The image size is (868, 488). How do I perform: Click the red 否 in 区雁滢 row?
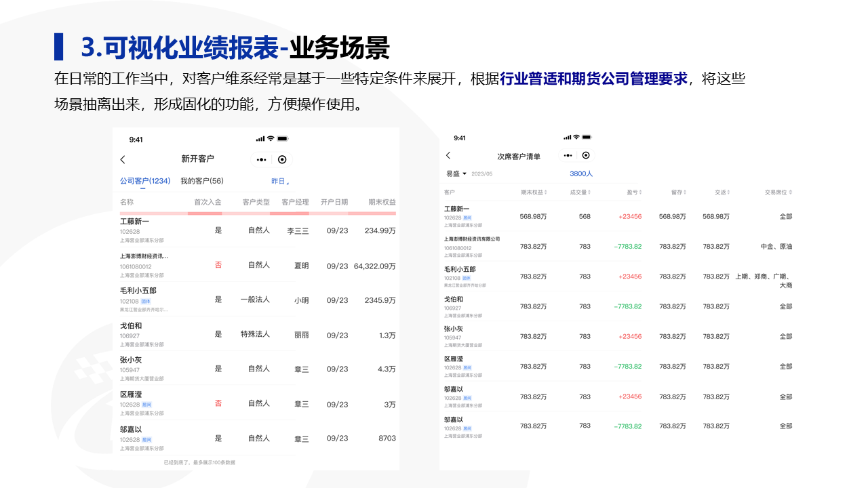[x=218, y=403]
